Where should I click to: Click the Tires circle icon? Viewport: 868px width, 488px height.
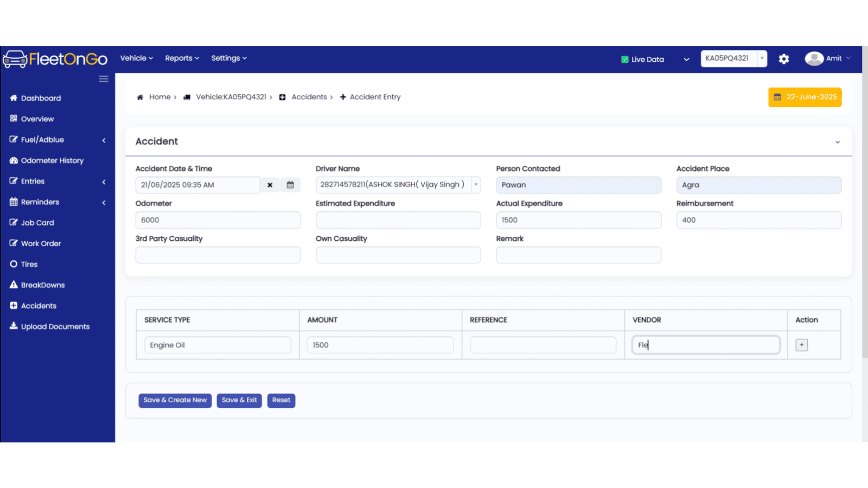(x=14, y=264)
